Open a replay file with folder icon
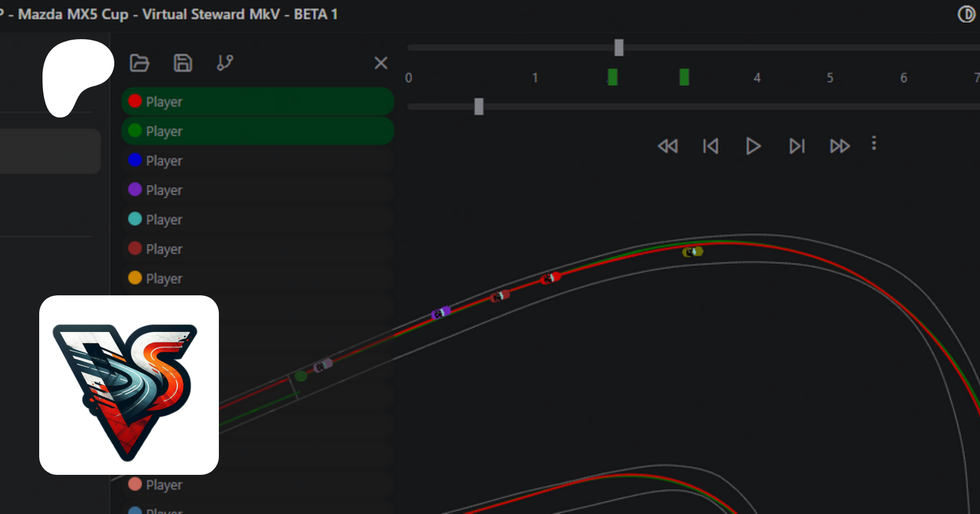 [x=139, y=63]
